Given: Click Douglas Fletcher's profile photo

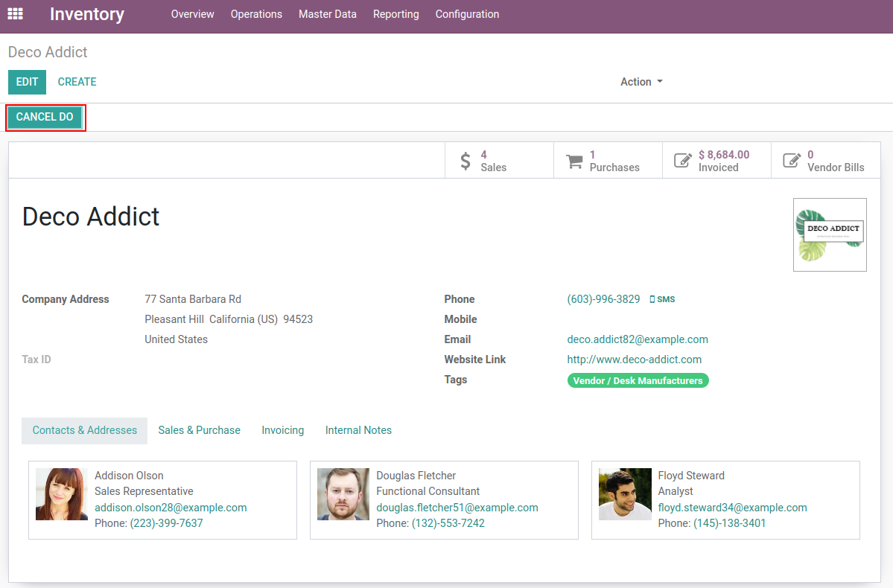Looking at the screenshot, I should tap(343, 494).
